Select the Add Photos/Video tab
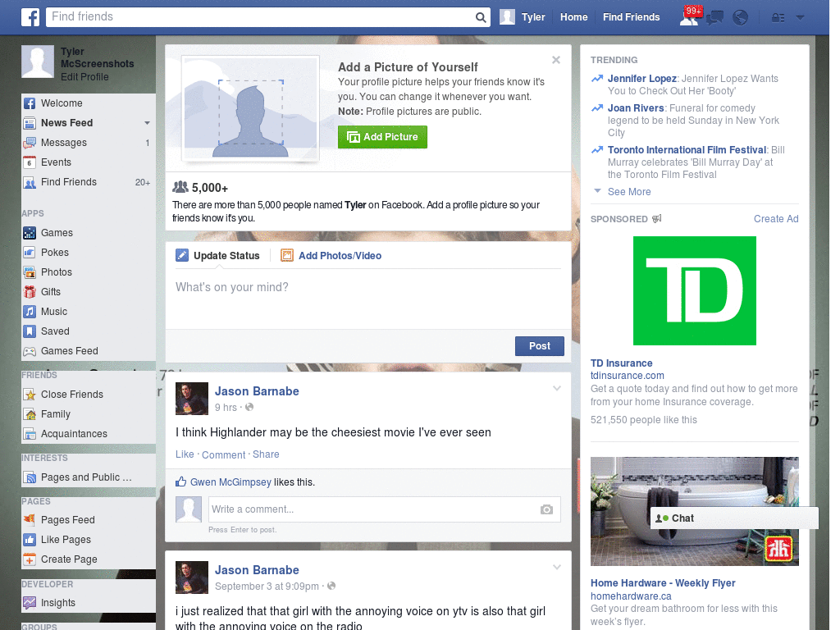Screen dimensions: 840x630 [x=331, y=256]
